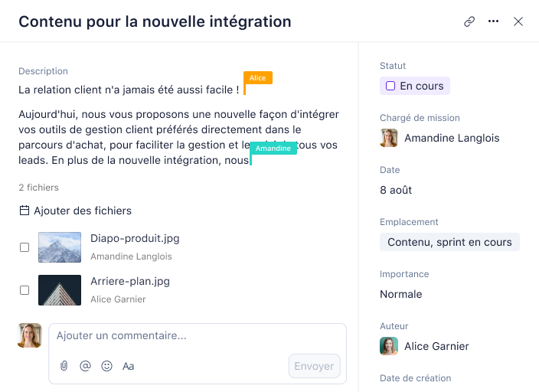539x392 pixels.
Task: Open the three-dot more options menu
Action: pyautogui.click(x=493, y=21)
